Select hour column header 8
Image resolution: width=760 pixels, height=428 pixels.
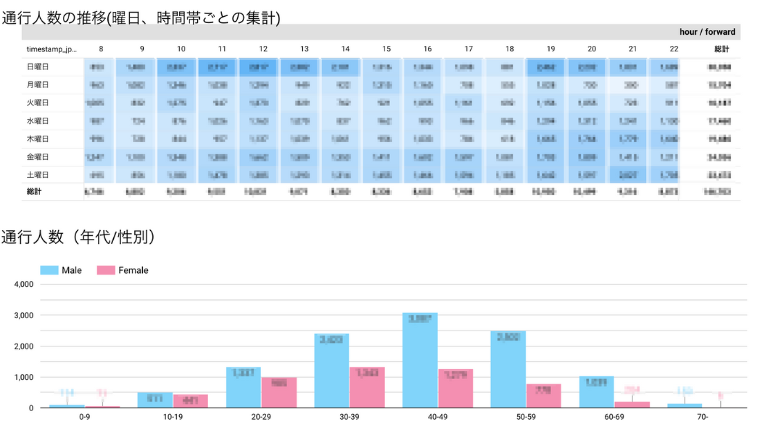pos(101,49)
